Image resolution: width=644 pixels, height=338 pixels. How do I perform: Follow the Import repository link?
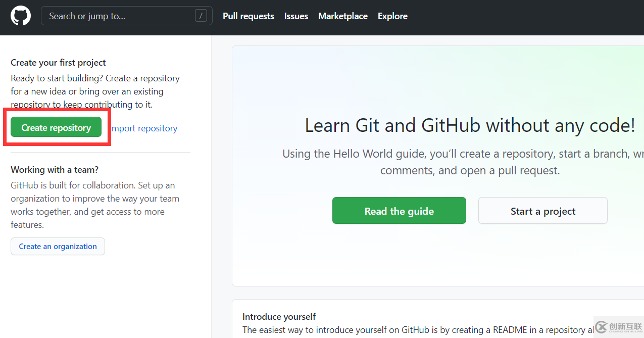[x=144, y=128]
